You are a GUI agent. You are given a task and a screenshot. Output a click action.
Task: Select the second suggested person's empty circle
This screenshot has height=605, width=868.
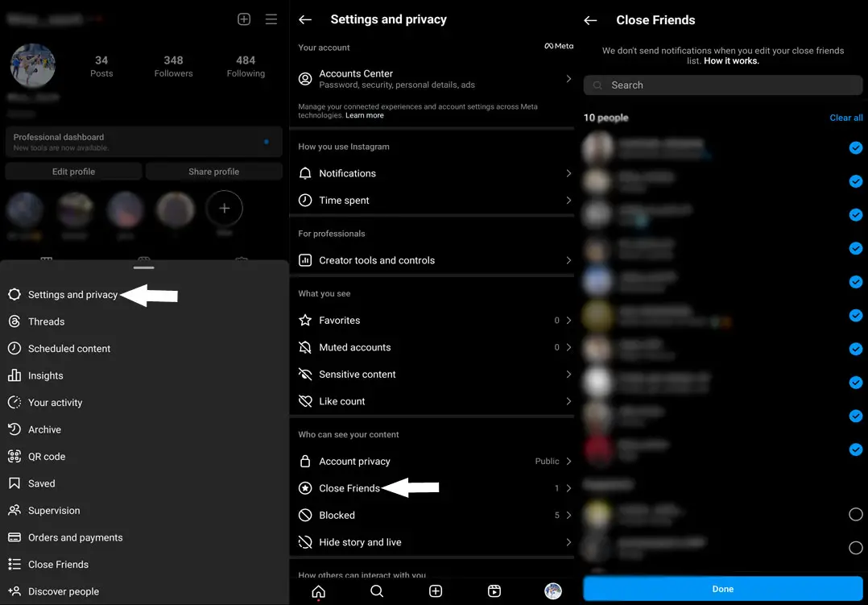(x=856, y=548)
